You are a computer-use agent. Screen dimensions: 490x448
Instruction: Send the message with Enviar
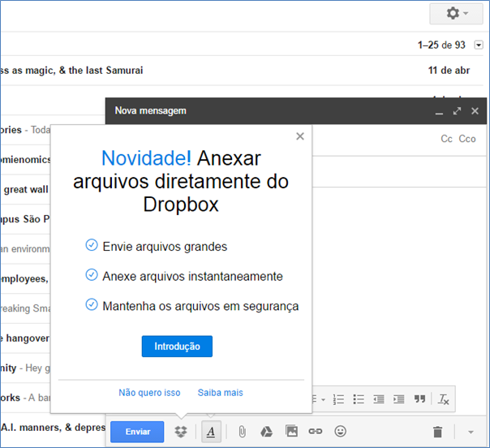137,432
